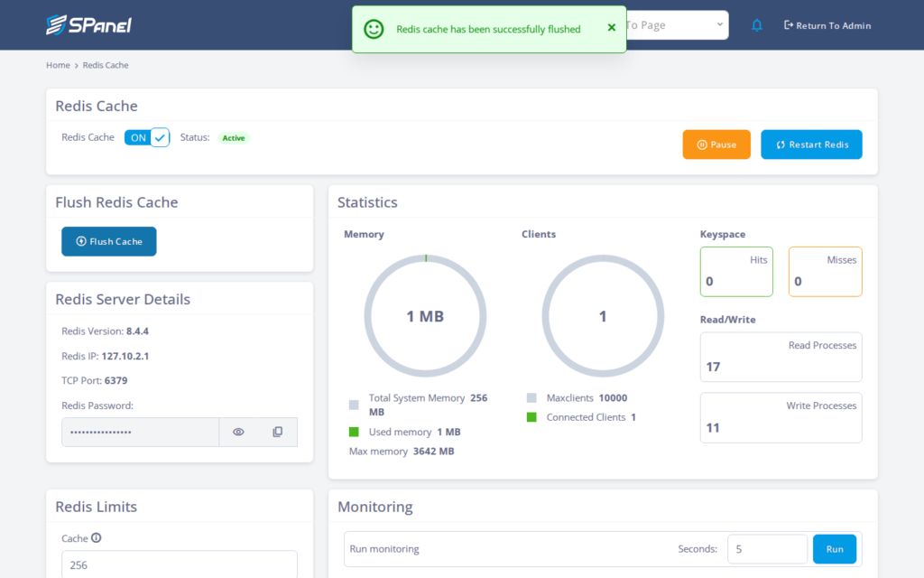Screen dimensions: 924x578
Task: Click the gray Maxclients legend swatch
Action: click(531, 397)
